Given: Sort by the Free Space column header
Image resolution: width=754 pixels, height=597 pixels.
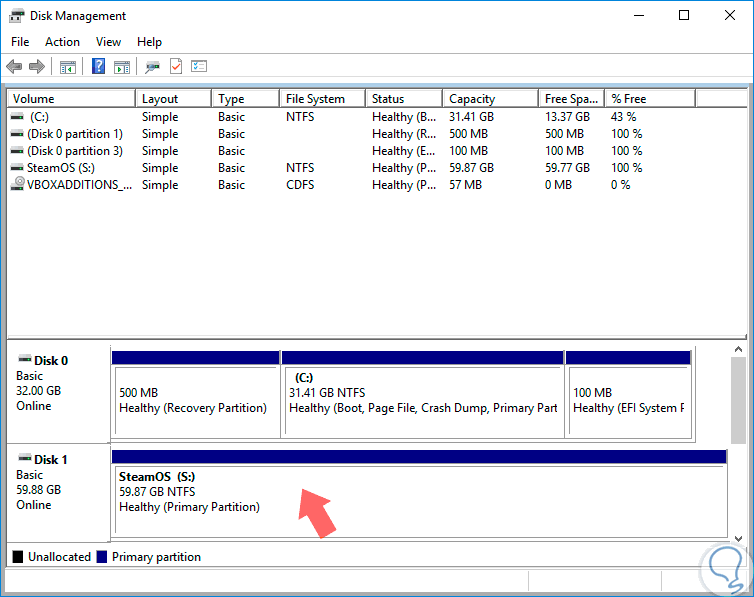Looking at the screenshot, I should tap(571, 99).
